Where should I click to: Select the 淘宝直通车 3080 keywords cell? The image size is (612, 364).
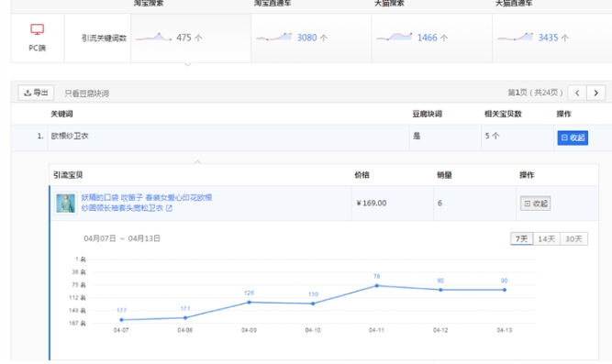(x=311, y=38)
